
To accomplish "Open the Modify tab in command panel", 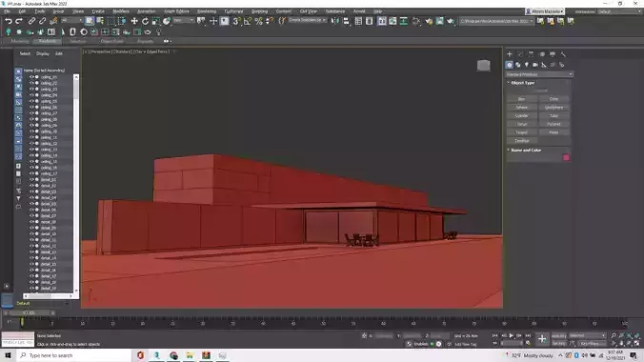I will (520, 54).
